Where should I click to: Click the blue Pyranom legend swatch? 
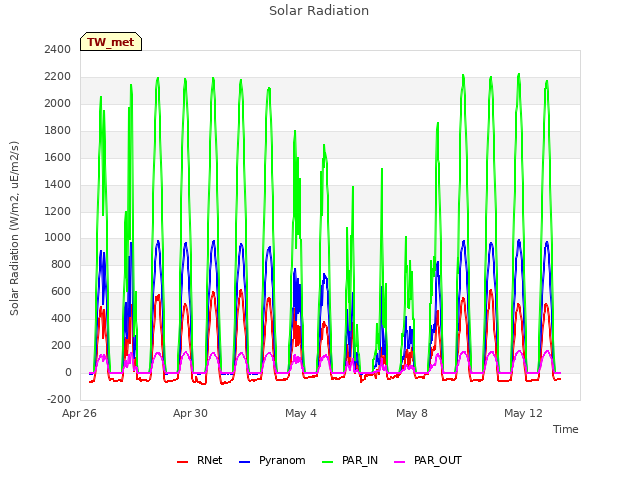(244, 462)
